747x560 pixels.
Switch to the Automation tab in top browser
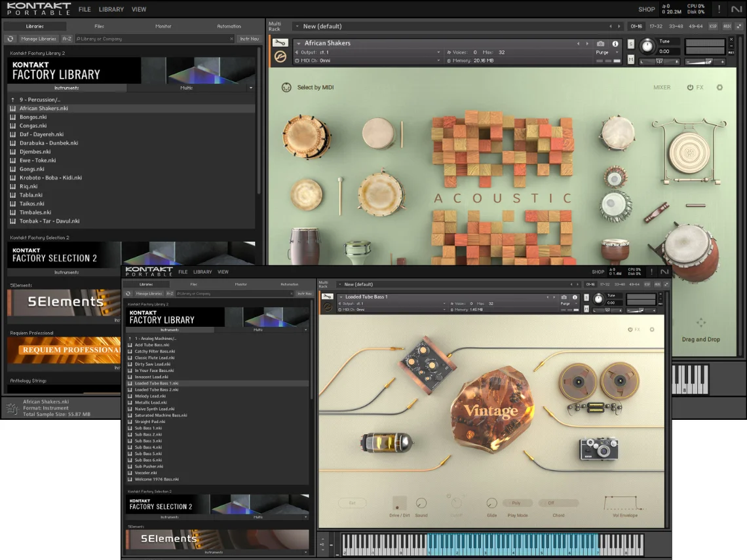(x=229, y=26)
